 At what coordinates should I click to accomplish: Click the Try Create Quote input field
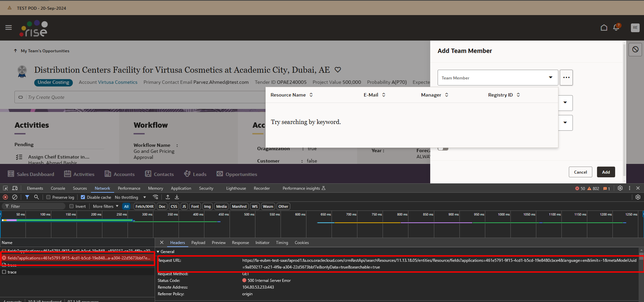140,97
